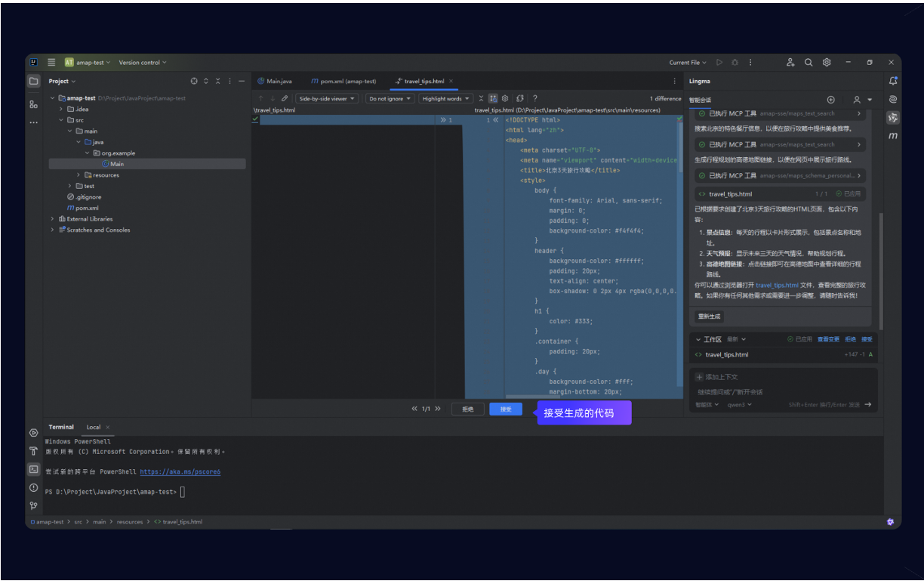
Task: Open Services tool window icon
Action: [x=34, y=433]
